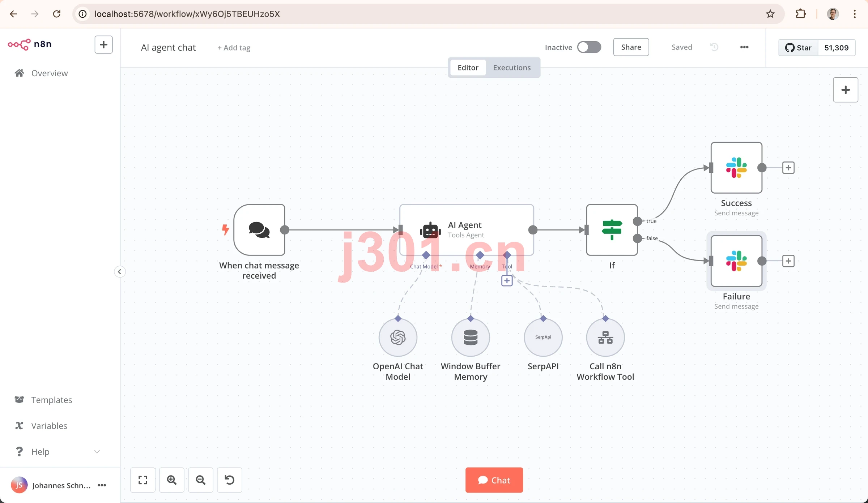Open workflow history
The image size is (868, 503).
714,47
